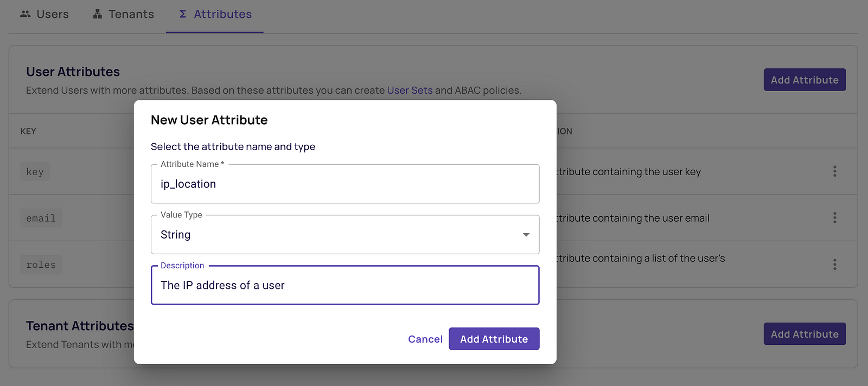Open the Value Type dropdown
The width and height of the screenshot is (868, 386).
click(x=525, y=234)
